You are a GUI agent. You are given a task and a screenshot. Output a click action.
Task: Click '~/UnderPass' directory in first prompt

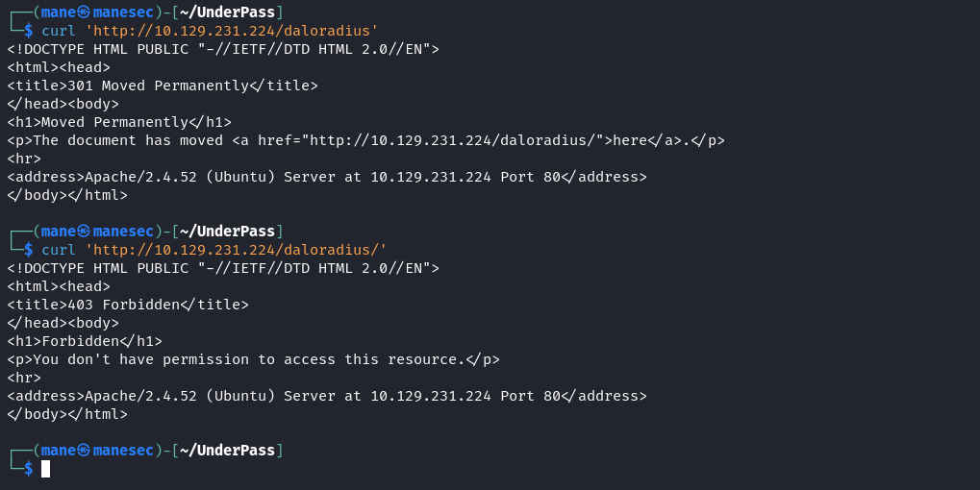click(228, 12)
